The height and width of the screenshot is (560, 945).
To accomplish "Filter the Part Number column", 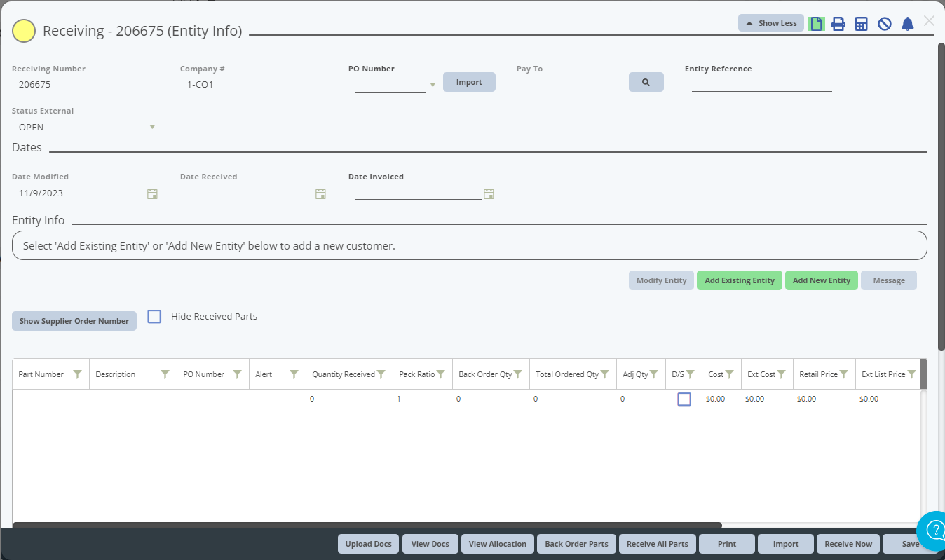I will (78, 374).
